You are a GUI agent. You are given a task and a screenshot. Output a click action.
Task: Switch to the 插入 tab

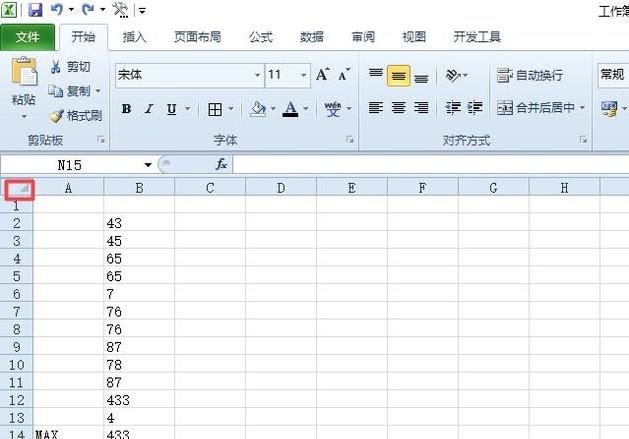tap(134, 37)
